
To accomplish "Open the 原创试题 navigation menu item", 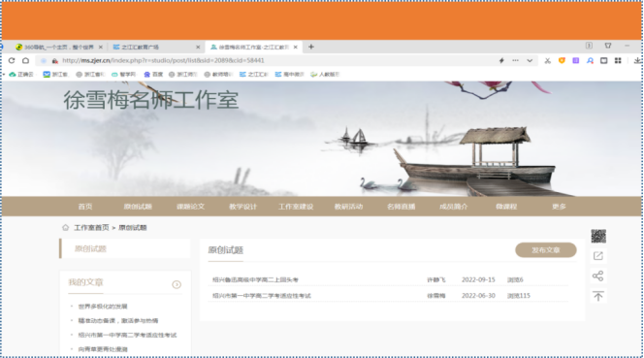I will tap(138, 207).
